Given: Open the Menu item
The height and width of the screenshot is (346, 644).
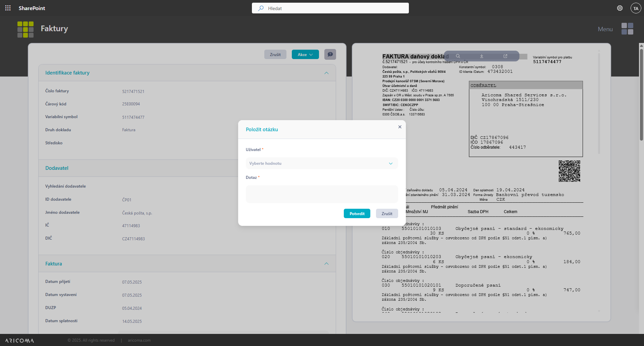Looking at the screenshot, I should 605,29.
